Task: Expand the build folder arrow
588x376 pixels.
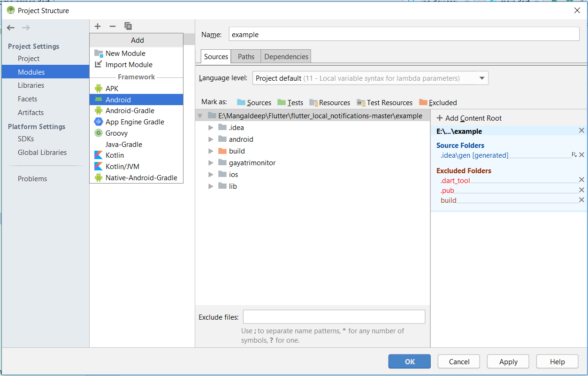Action: [x=211, y=151]
